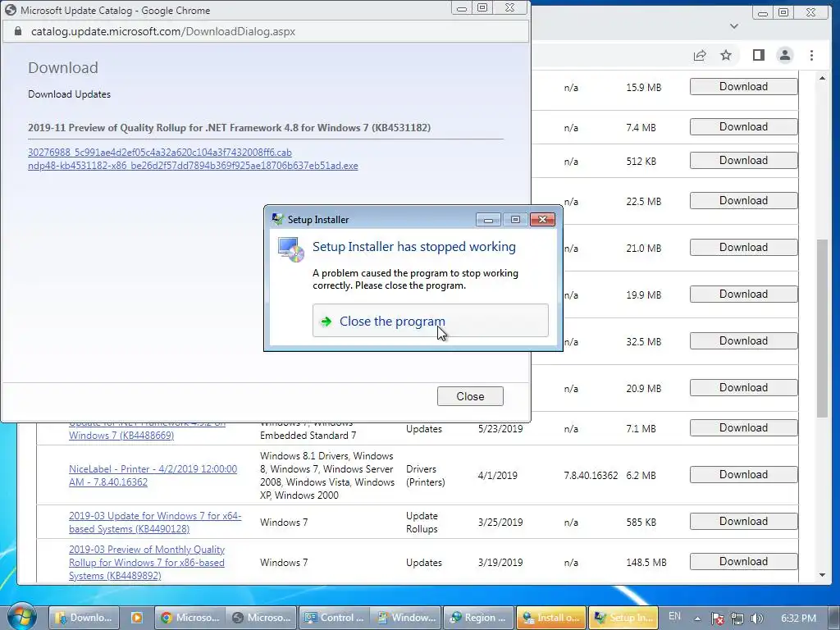Click the KB4531182 update title in Download dialog

230,127
